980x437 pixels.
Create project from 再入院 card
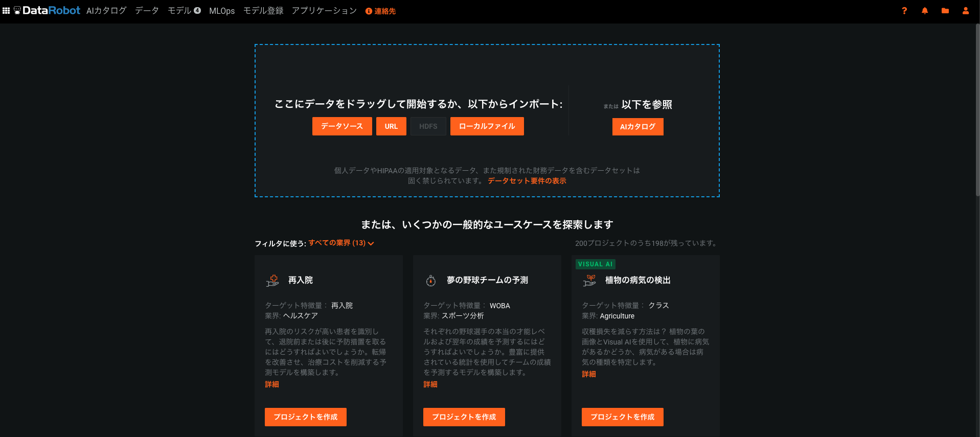click(306, 417)
